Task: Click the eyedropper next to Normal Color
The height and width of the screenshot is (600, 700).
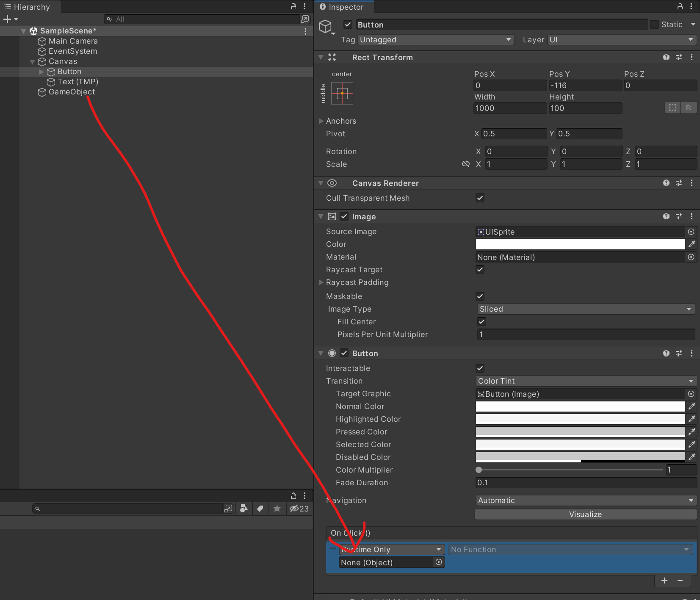Action: pyautogui.click(x=692, y=406)
